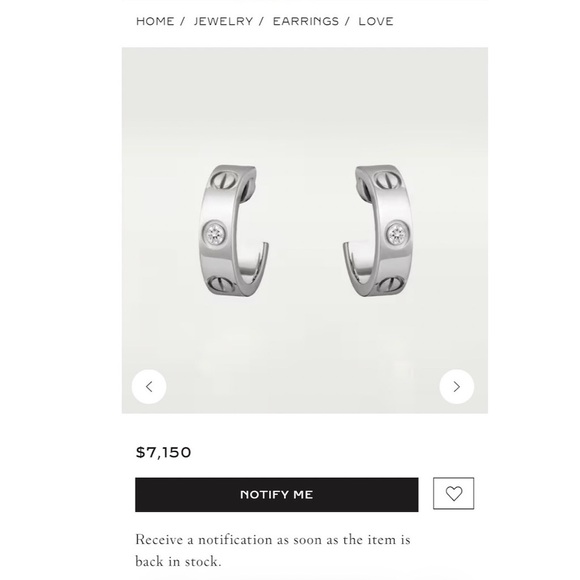Viewport: 580px width, 580px height.
Task: Click empty area between the two earrings
Action: click(306, 231)
